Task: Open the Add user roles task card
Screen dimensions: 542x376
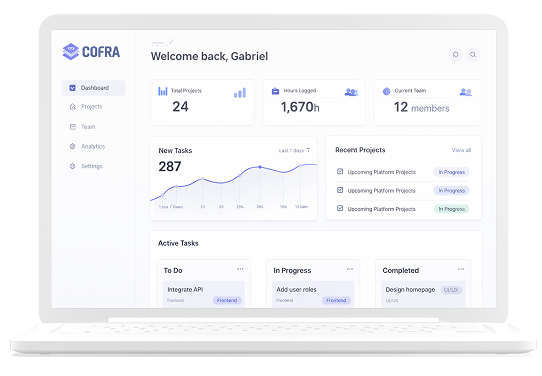Action: click(313, 294)
